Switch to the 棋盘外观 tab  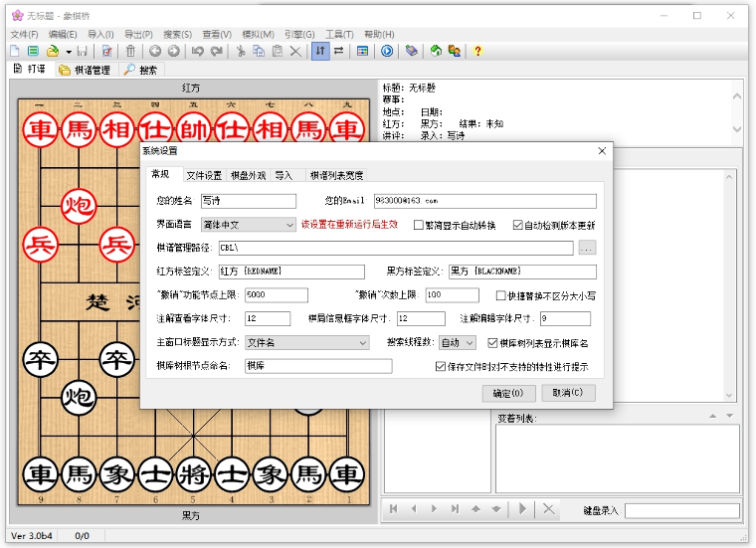(x=248, y=175)
